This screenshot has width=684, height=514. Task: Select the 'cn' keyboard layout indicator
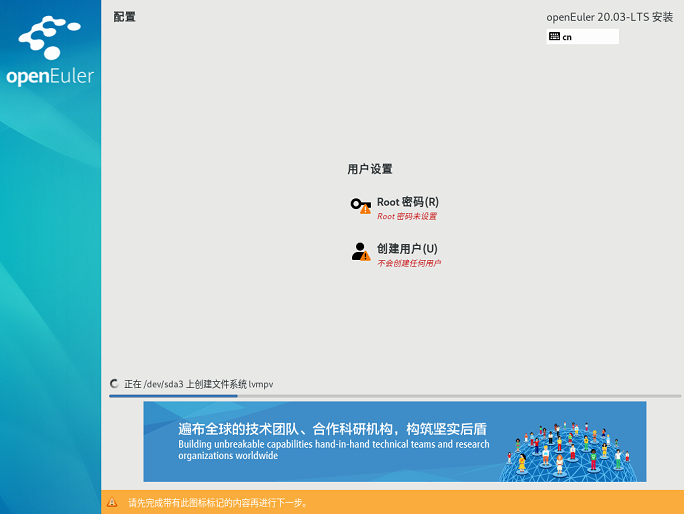(567, 37)
